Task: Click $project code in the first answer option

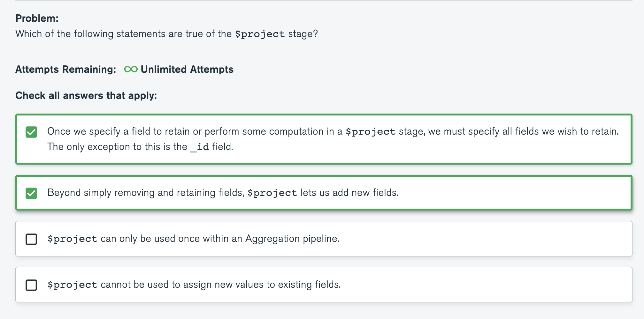Action: 370,131
